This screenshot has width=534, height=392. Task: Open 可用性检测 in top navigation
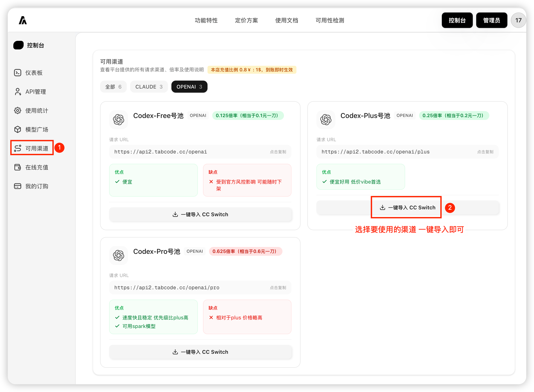click(330, 20)
